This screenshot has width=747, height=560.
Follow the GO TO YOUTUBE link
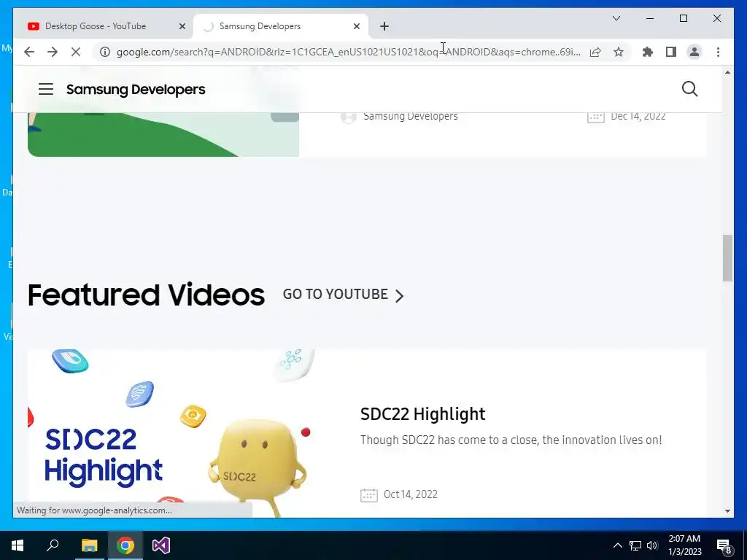[x=343, y=295]
